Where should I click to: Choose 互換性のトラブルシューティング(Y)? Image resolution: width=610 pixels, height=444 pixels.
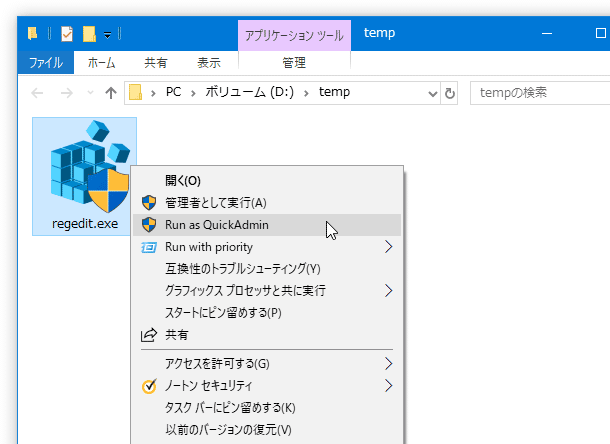click(x=267, y=269)
